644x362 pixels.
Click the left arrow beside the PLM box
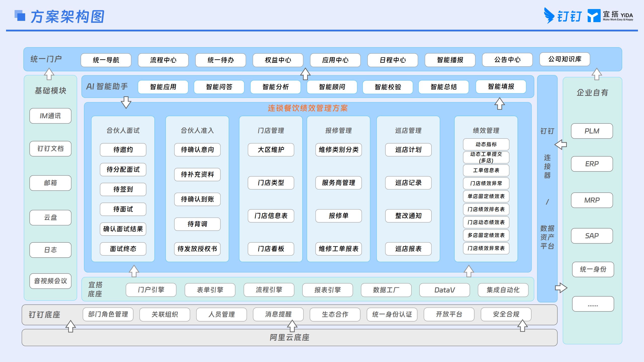(x=560, y=144)
